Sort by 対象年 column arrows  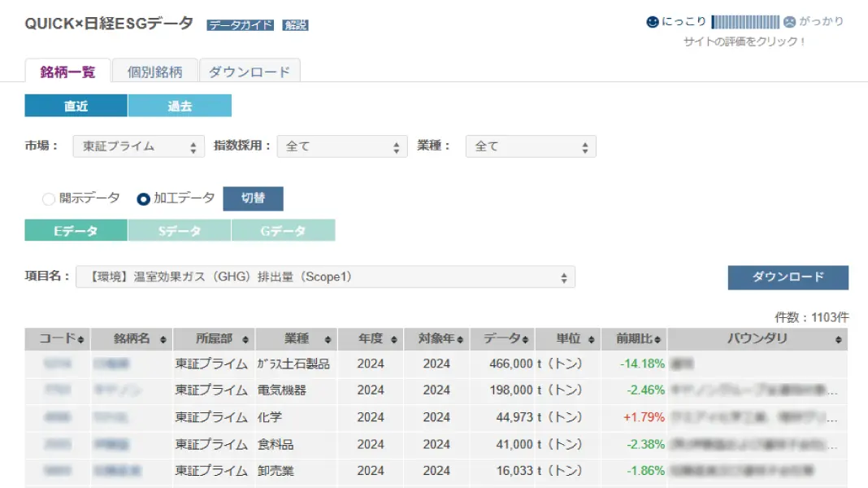[460, 339]
